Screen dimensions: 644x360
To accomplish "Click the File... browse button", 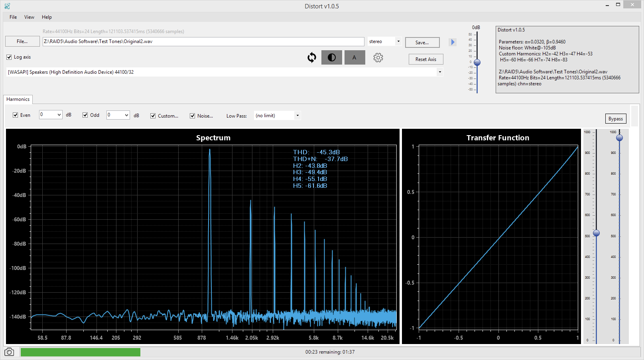I will pos(22,41).
